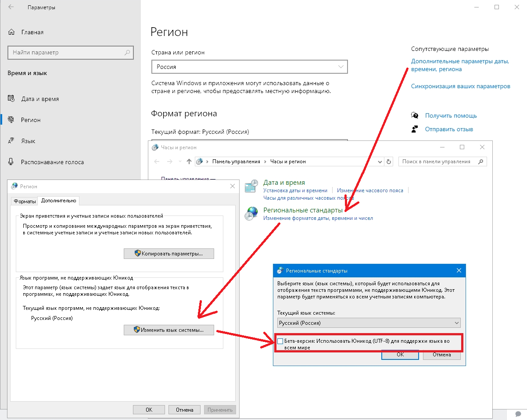Refresh the Control Panel address bar
Image resolution: width=527 pixels, height=420 pixels.
pos(389,162)
